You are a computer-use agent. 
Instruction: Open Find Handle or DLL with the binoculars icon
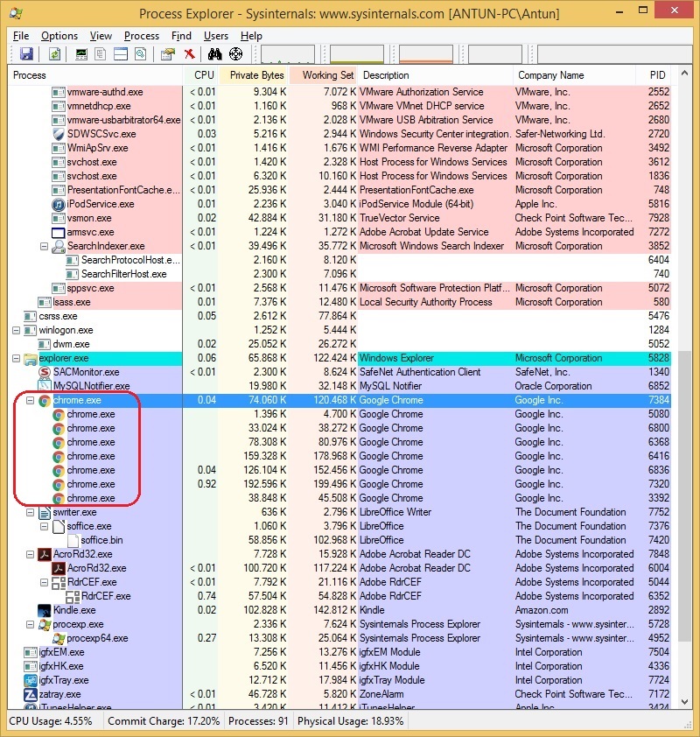(213, 53)
